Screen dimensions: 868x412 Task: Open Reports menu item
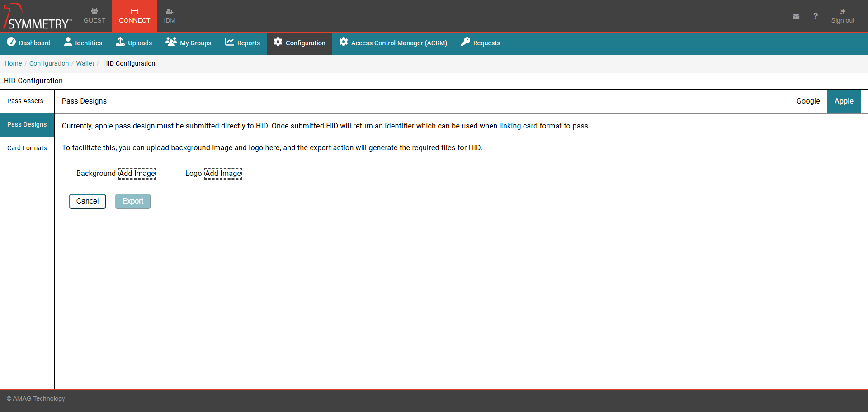[242, 43]
